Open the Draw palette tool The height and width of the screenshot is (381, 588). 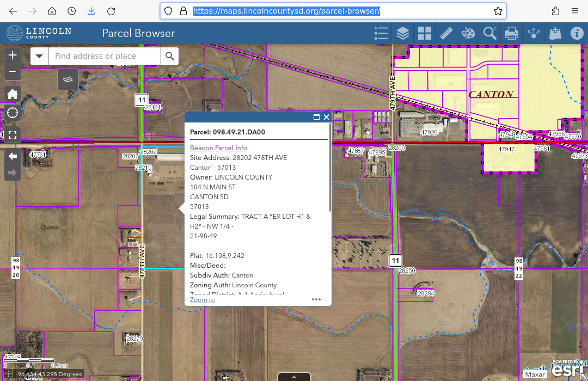[468, 34]
